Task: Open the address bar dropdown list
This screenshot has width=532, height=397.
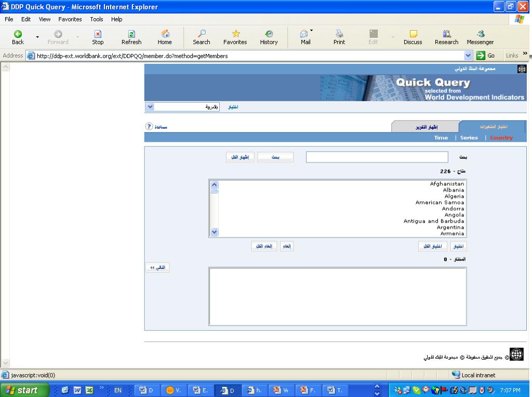Action: click(x=468, y=56)
